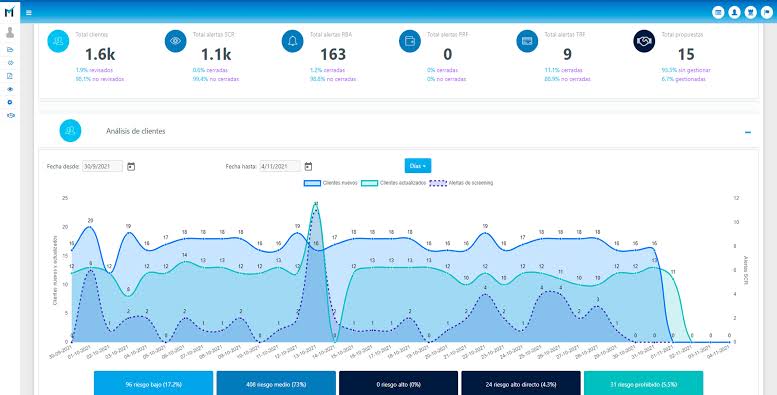Click the chart peak on 13-10-2021
Image resolution: width=777 pixels, height=395 pixels.
point(316,204)
